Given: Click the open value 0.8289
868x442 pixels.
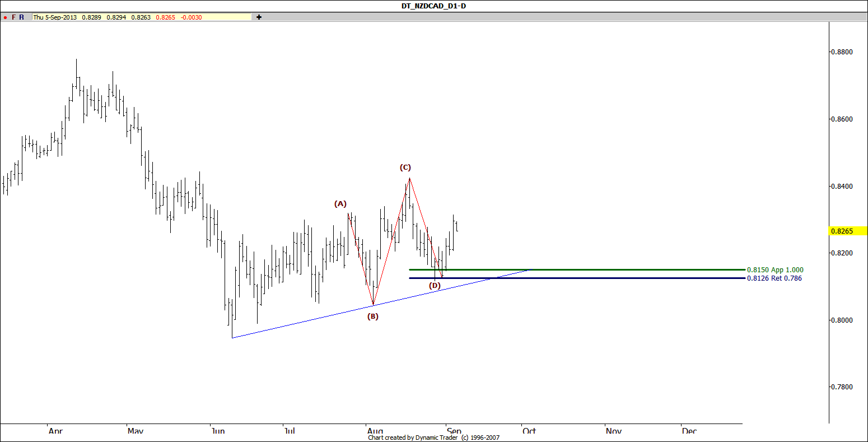Looking at the screenshot, I should coord(91,17).
